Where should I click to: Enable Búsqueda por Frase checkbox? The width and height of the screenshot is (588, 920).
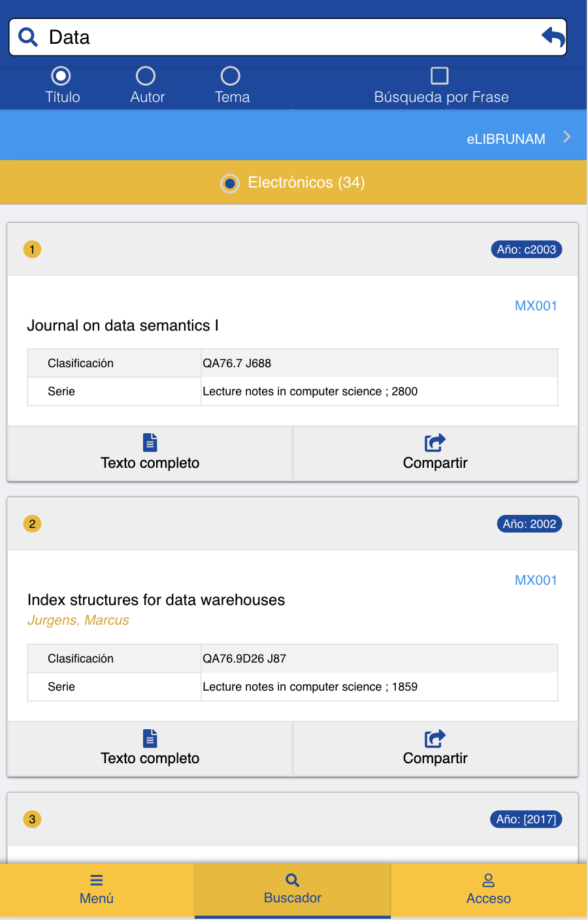pos(440,76)
